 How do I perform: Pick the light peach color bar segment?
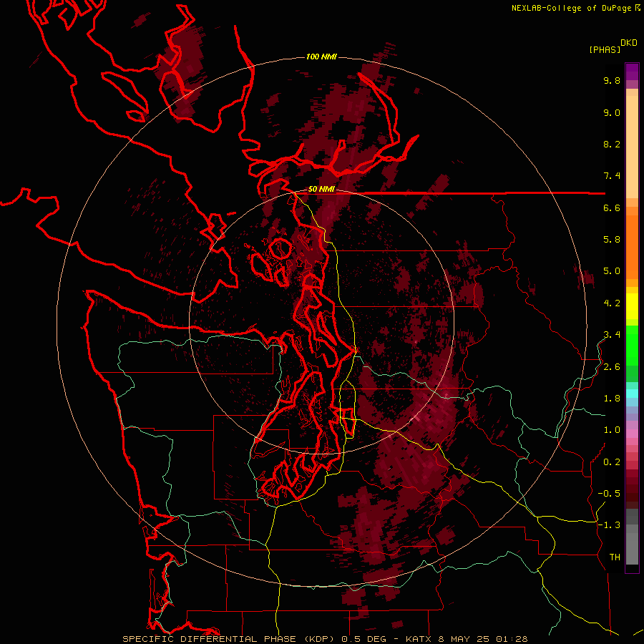632,147
